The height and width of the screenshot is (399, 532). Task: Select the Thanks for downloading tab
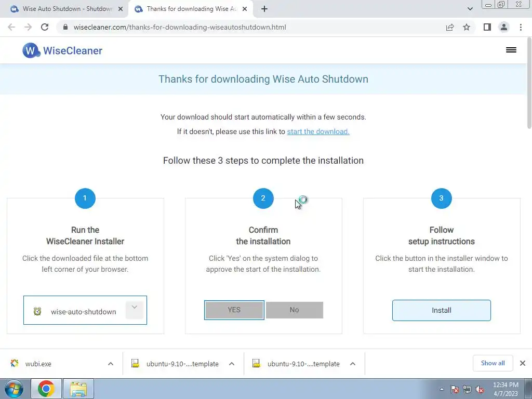[x=191, y=9]
